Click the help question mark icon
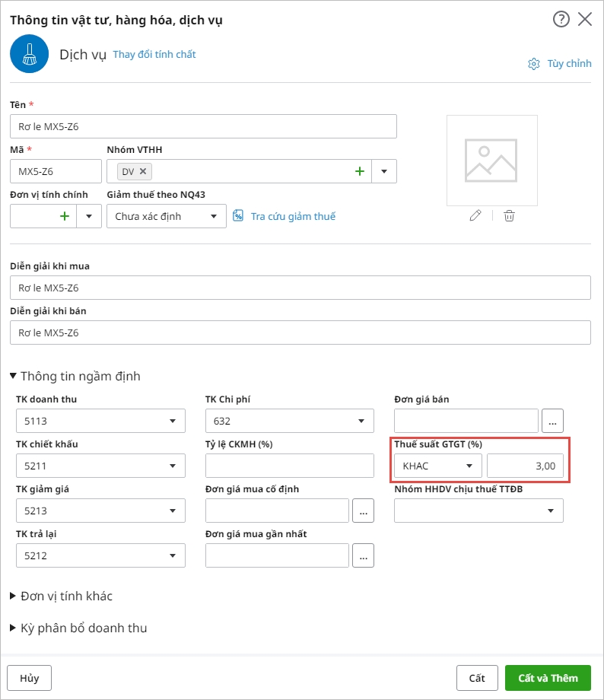Screen dimensions: 604x700 (561, 20)
